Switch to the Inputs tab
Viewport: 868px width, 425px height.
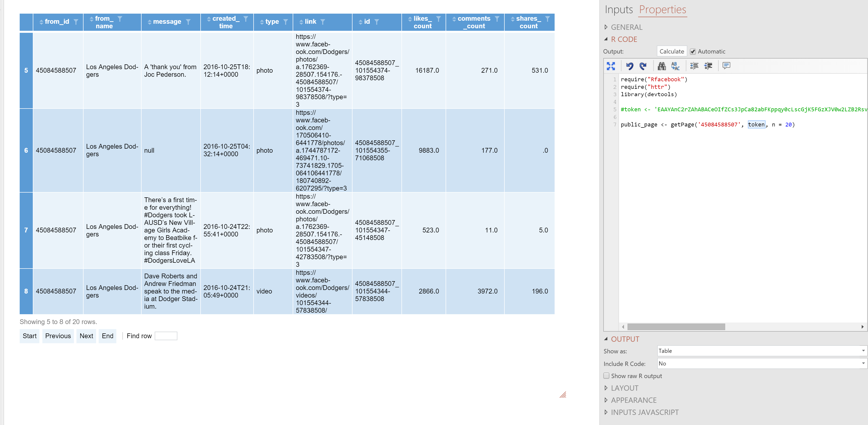pos(619,9)
